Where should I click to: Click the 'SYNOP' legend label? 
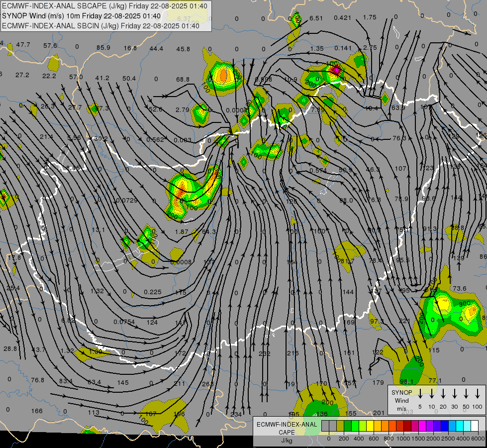(x=401, y=393)
